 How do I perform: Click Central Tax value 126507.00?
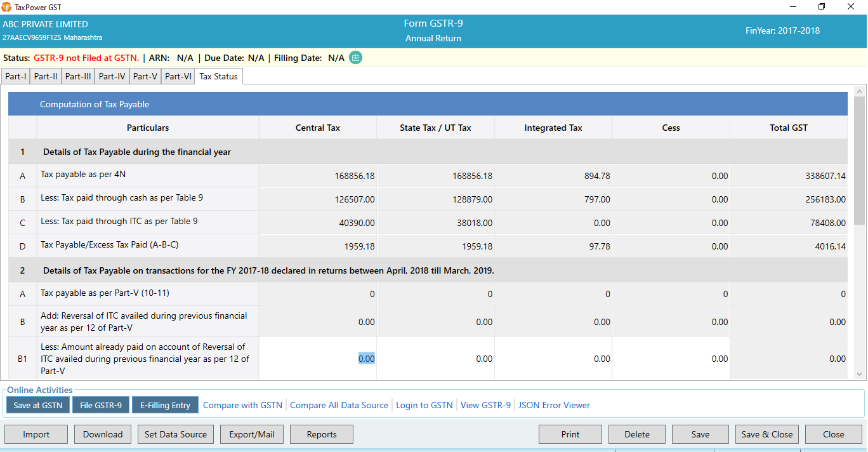tap(355, 199)
